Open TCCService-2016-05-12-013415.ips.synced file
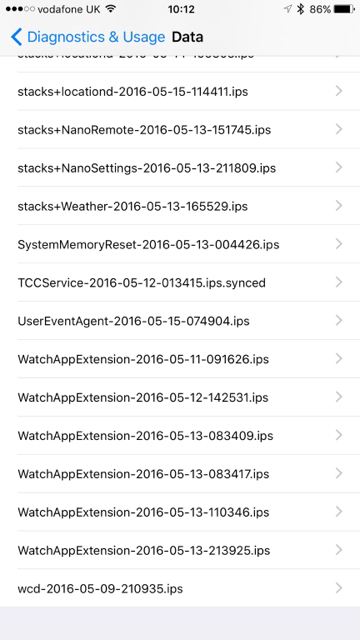 (x=180, y=282)
